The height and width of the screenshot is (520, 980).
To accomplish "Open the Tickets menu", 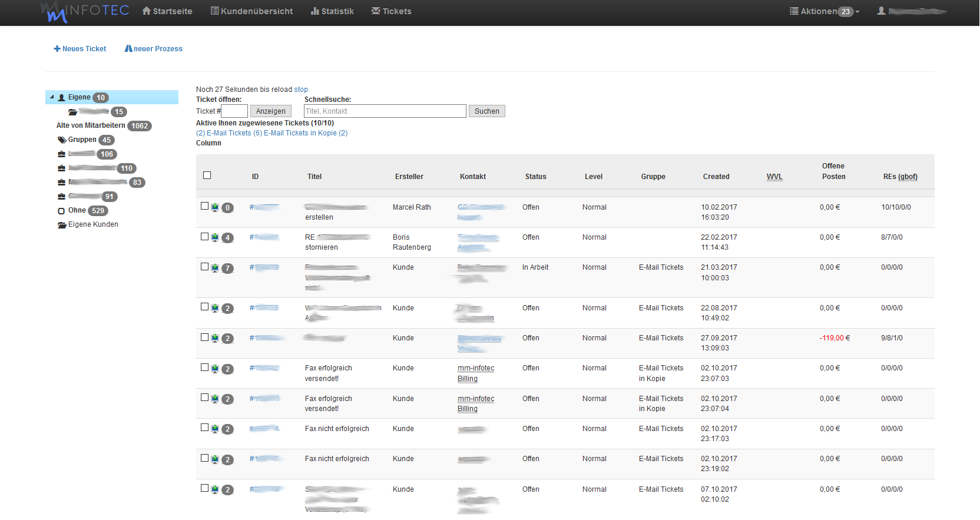I will pos(392,11).
